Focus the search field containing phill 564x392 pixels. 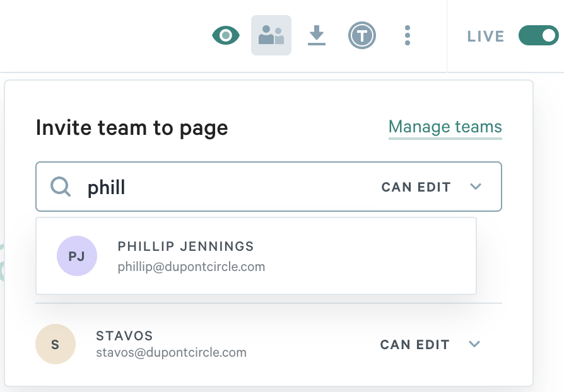pos(269,187)
